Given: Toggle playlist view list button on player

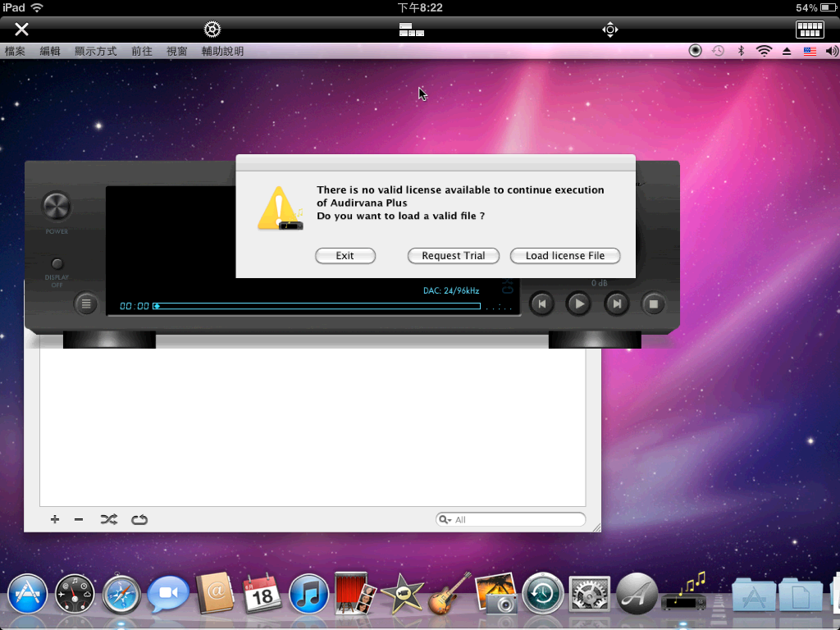Looking at the screenshot, I should tap(85, 304).
